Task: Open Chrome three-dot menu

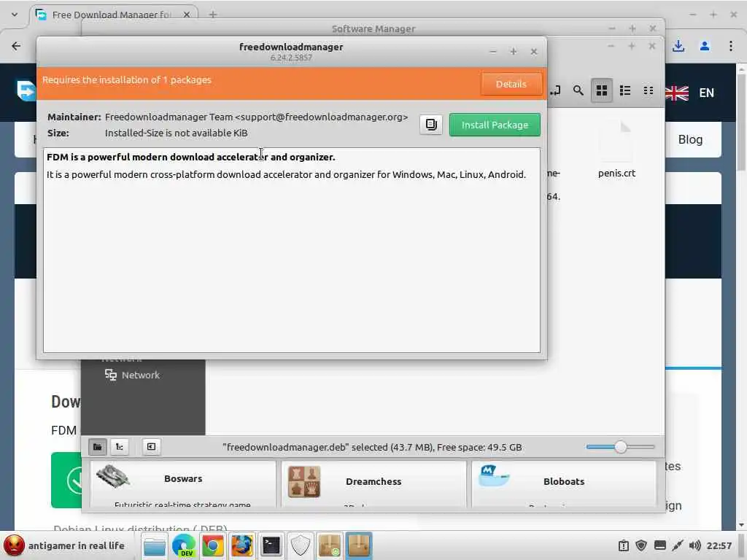Action: 731,46
